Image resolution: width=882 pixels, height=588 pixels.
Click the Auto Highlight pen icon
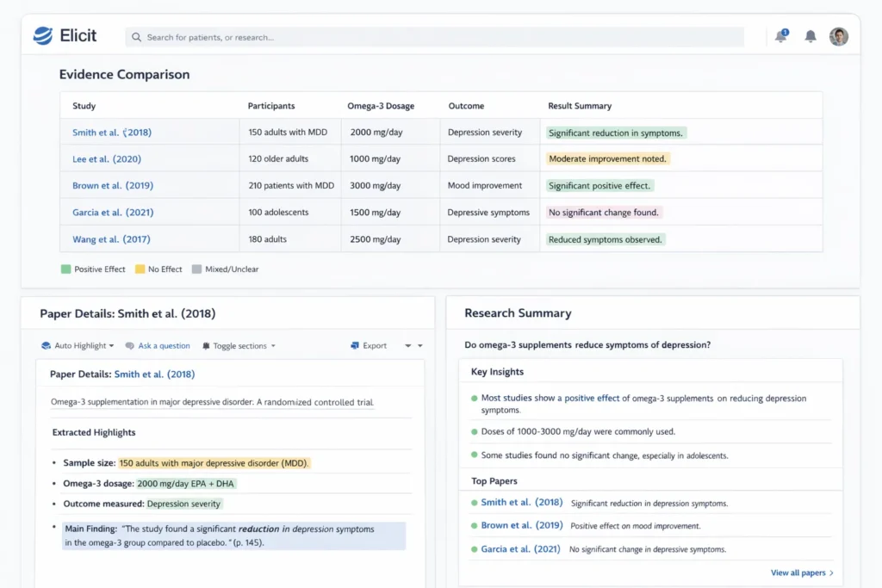tap(47, 345)
